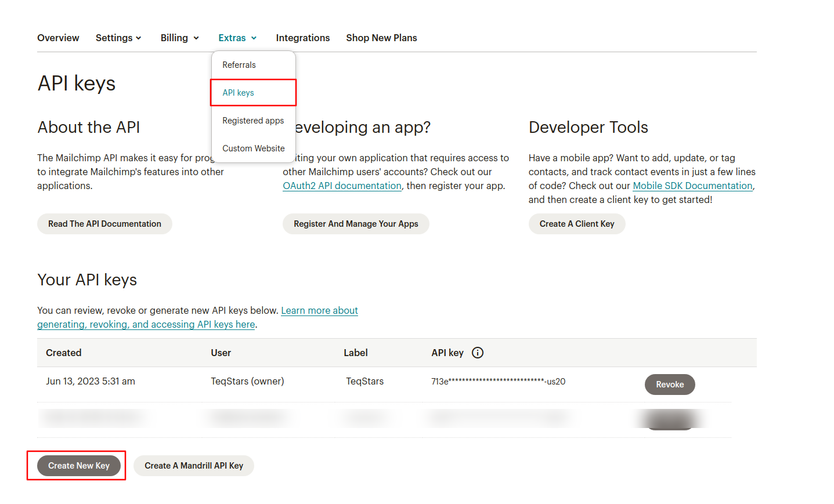Select the masked 713e API key value

[x=499, y=381]
